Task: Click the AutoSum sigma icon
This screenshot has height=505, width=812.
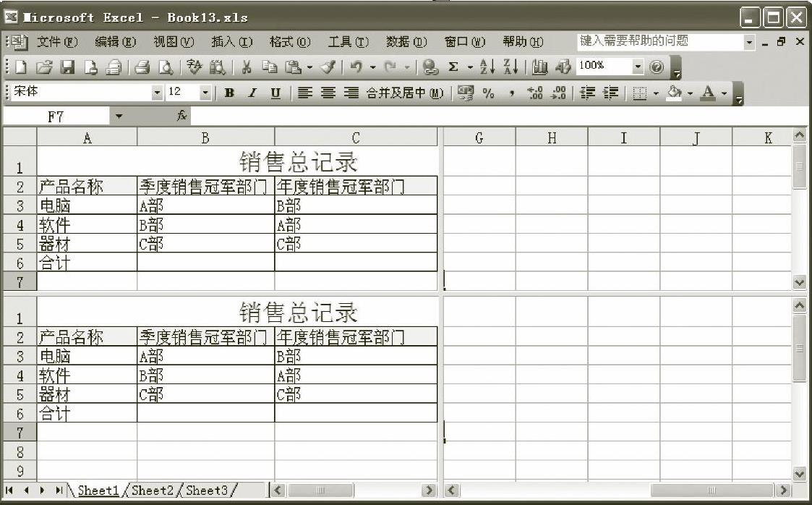Action: pyautogui.click(x=453, y=67)
